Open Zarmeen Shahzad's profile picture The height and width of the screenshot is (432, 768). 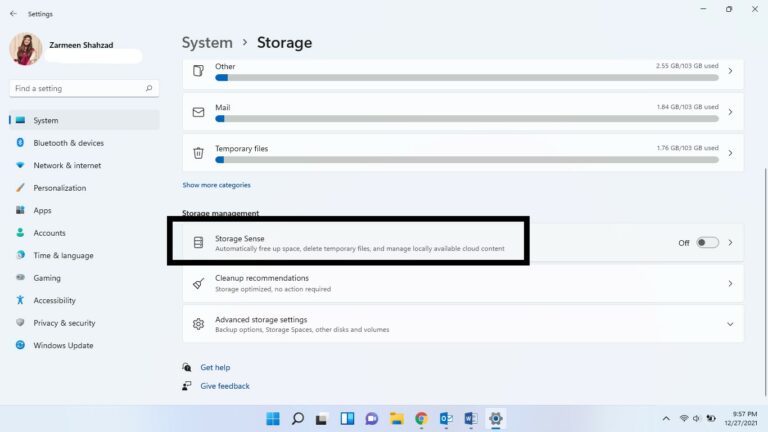[25, 49]
